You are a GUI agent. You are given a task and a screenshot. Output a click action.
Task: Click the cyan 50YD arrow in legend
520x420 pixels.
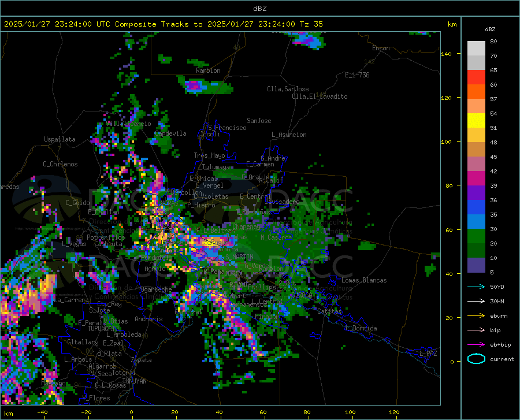pyautogui.click(x=476, y=287)
